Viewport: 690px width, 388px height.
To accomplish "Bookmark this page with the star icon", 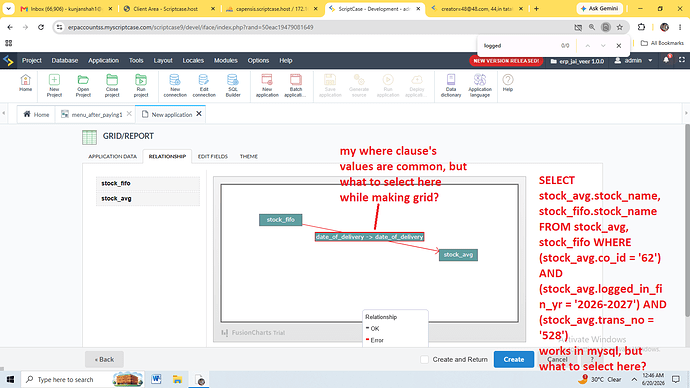I will pyautogui.click(x=620, y=27).
